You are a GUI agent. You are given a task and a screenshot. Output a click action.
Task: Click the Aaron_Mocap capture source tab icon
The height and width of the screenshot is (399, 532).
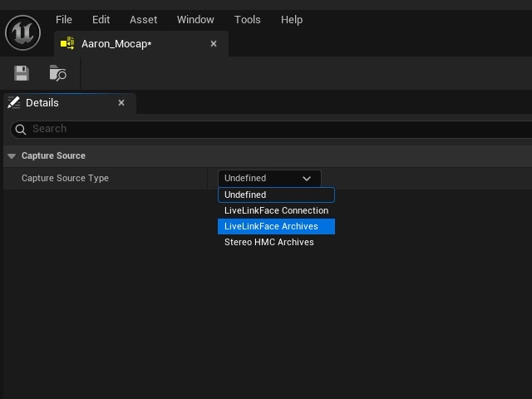(67, 43)
